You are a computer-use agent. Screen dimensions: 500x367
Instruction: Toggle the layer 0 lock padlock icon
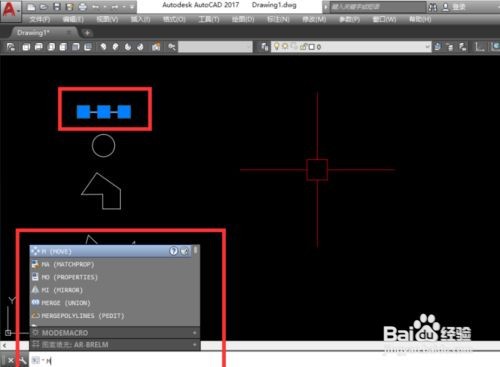[303, 47]
